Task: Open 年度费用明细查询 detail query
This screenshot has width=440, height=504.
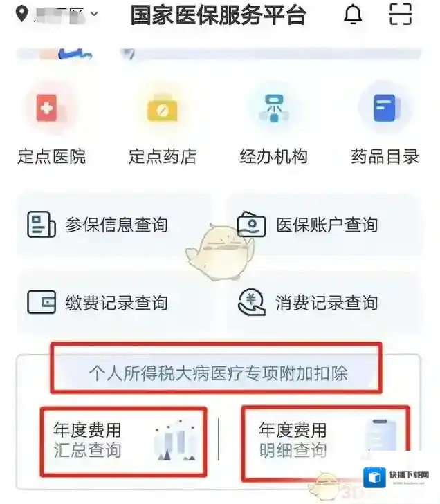Action: pos(325,443)
